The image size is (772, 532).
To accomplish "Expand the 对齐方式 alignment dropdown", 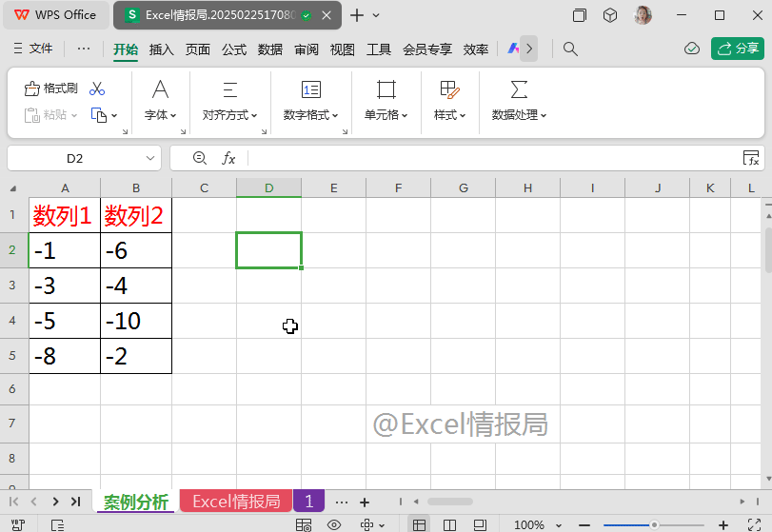I will (x=229, y=114).
